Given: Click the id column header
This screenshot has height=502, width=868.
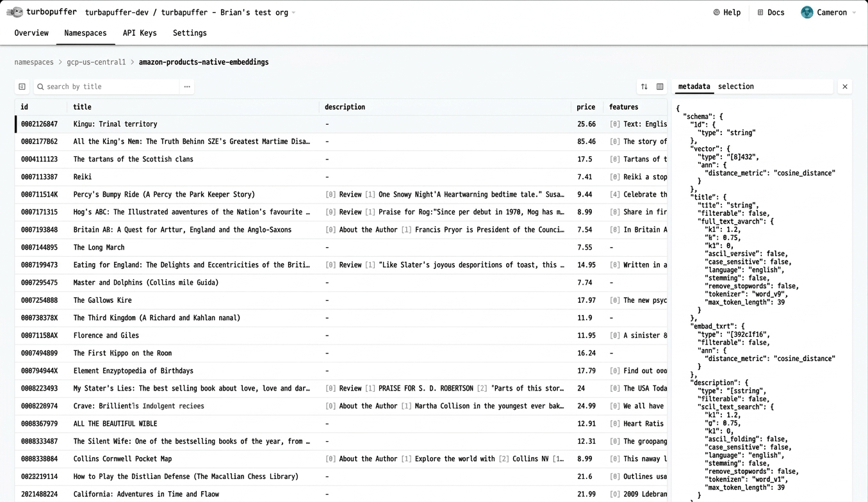Looking at the screenshot, I should [x=24, y=107].
